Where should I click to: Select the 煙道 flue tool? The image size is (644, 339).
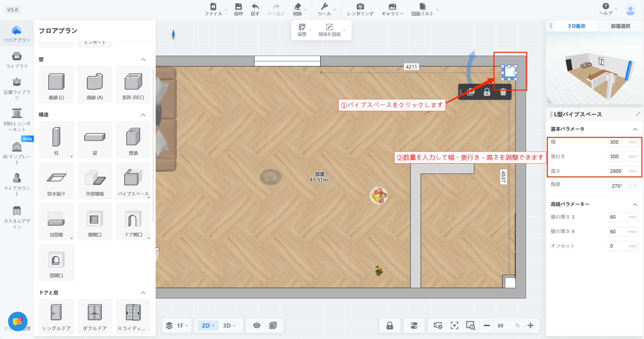point(133,140)
